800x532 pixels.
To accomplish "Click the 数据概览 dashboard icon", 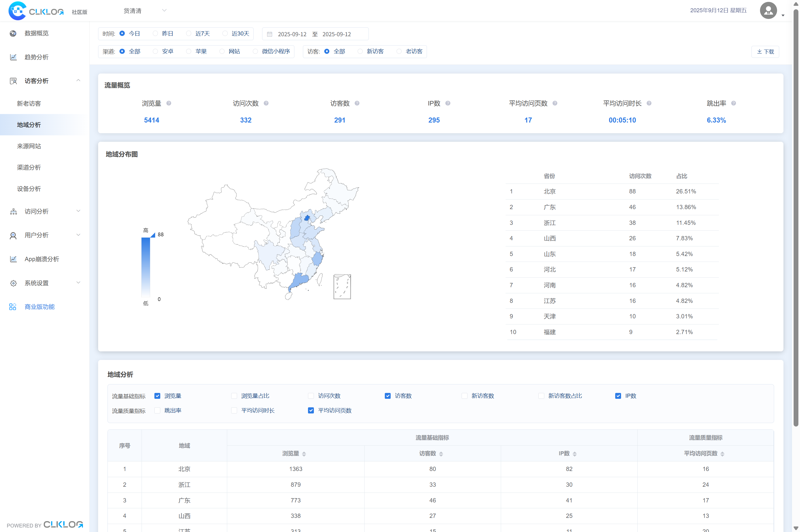I will click(x=13, y=33).
